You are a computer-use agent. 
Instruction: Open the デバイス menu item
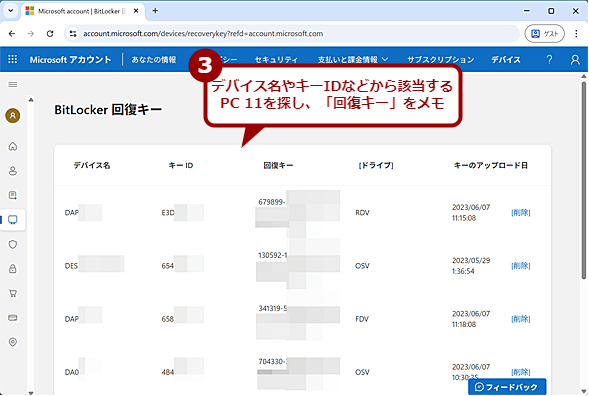(x=506, y=60)
